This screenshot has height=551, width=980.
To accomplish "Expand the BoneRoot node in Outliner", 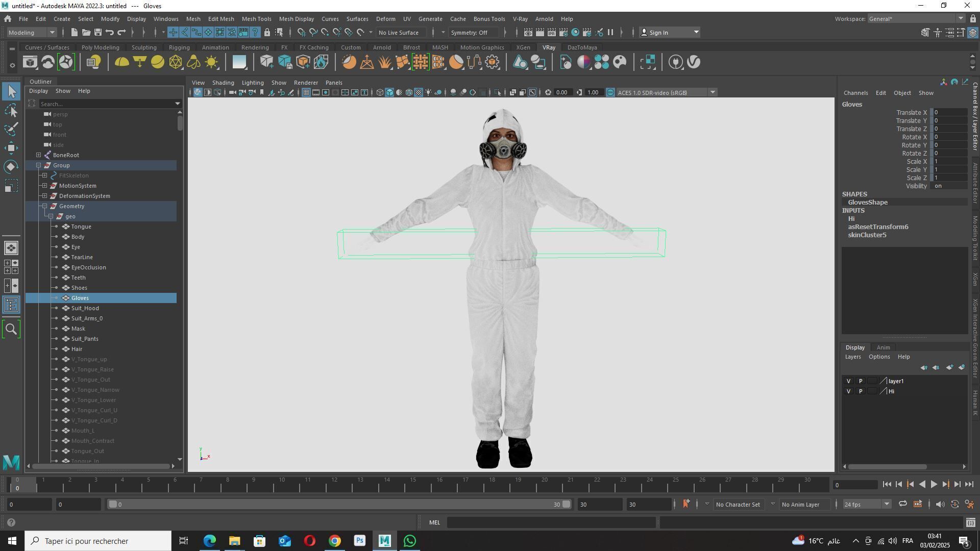I will [39, 155].
